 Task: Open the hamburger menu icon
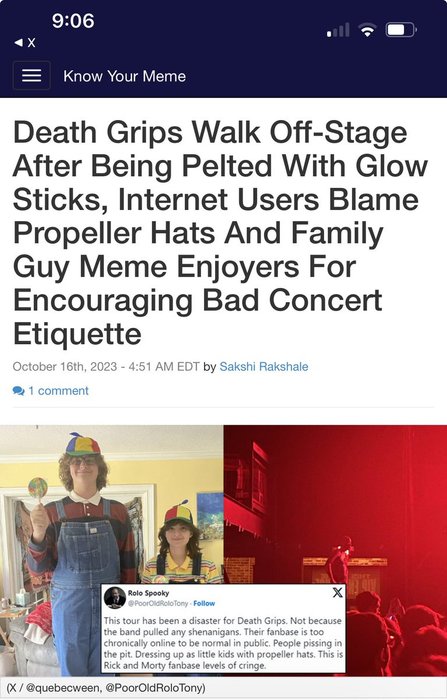click(31, 75)
